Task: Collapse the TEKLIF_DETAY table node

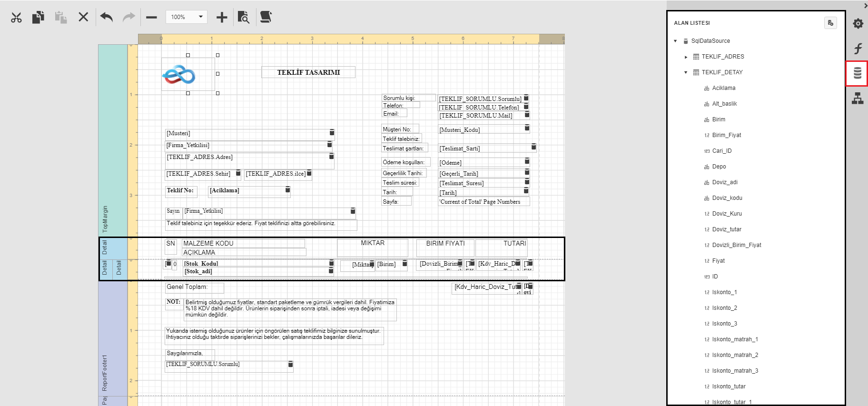Action: click(x=686, y=72)
